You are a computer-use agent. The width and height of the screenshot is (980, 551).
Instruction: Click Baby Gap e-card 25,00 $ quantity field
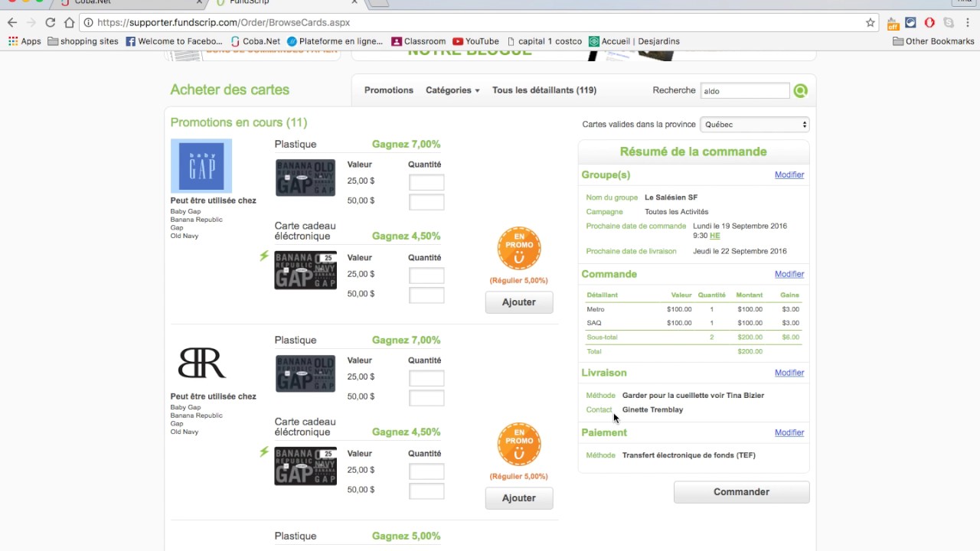[x=426, y=275]
